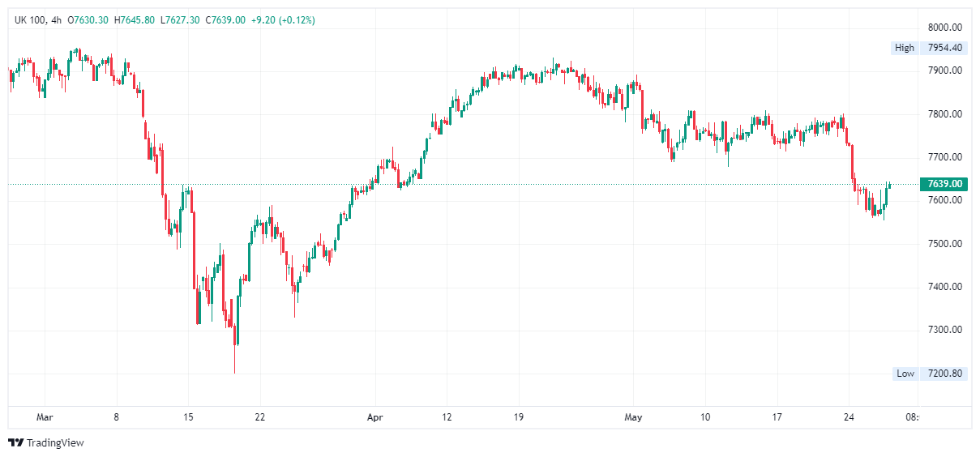Select the High 7954.40 price marker
Screen dimensions: 980x457
click(929, 48)
